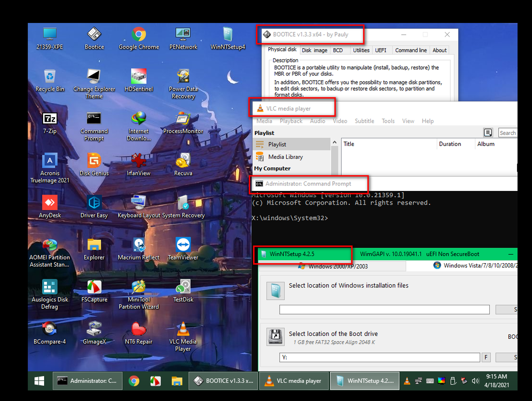532x401 pixels.
Task: Open the Windows Start menu
Action: (x=40, y=381)
